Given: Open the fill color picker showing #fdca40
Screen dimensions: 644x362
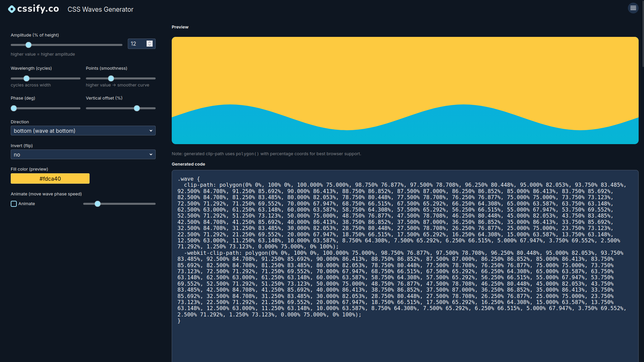Looking at the screenshot, I should pos(50,178).
